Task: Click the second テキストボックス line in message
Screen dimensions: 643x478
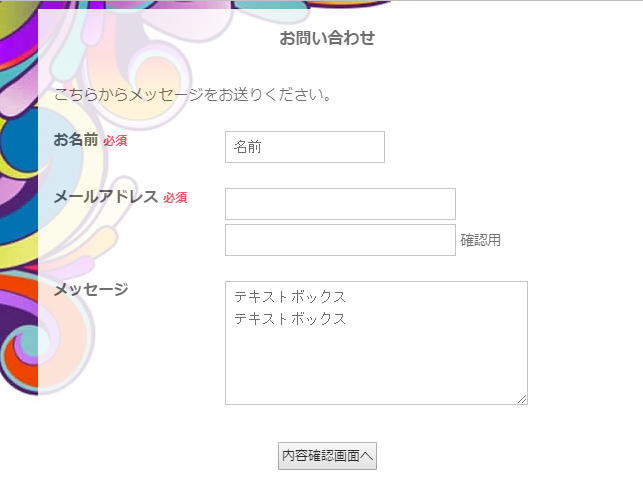Action: [290, 319]
